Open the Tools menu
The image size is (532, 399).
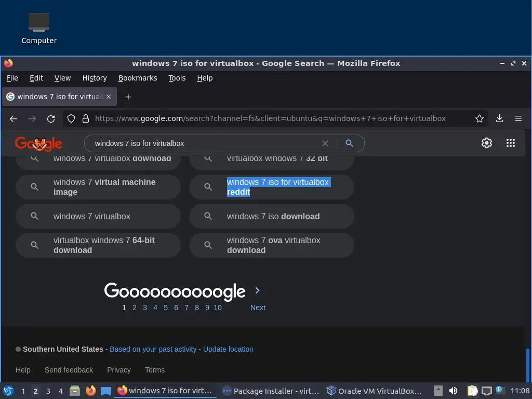point(177,78)
